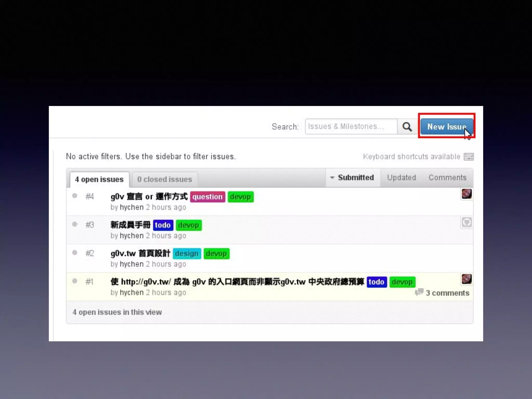Open the issue 新成員手冊
This screenshot has height=399, width=532.
130,225
